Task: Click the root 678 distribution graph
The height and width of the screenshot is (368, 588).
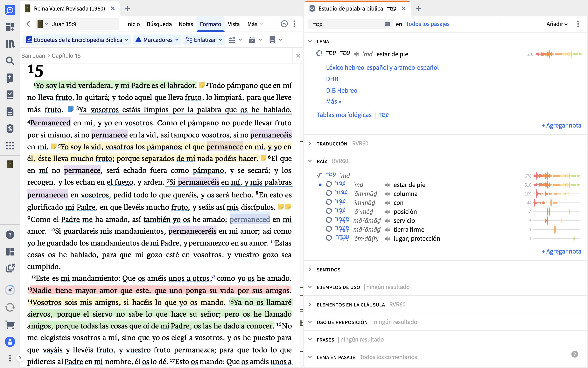Action: 557,176
